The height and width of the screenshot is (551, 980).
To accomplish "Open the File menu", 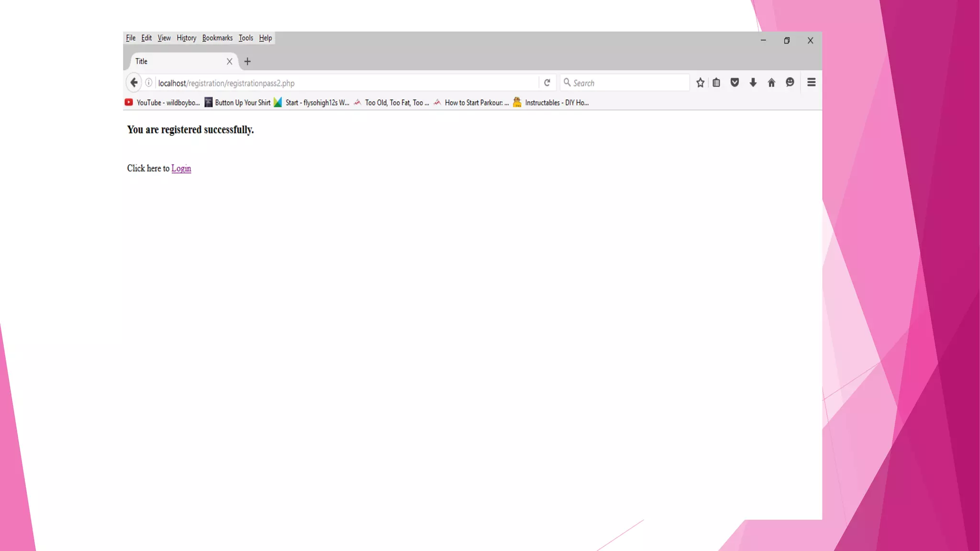I will point(131,38).
